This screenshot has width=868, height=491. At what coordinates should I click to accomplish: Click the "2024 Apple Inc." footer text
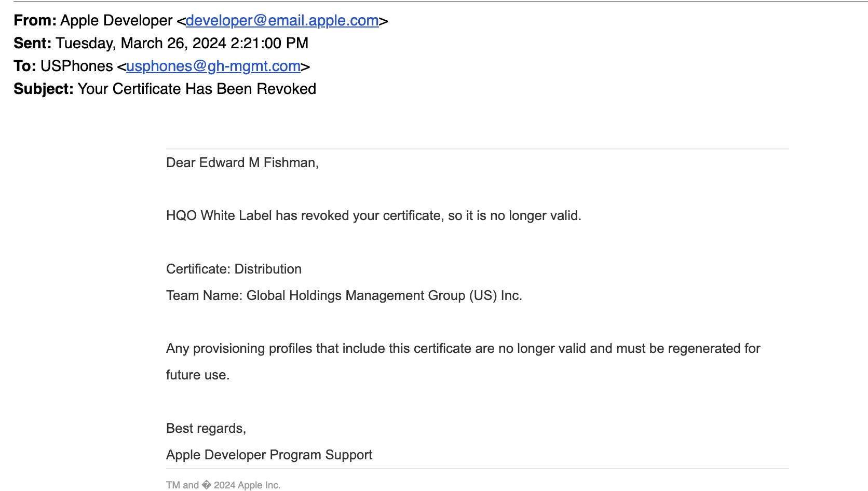click(x=247, y=485)
